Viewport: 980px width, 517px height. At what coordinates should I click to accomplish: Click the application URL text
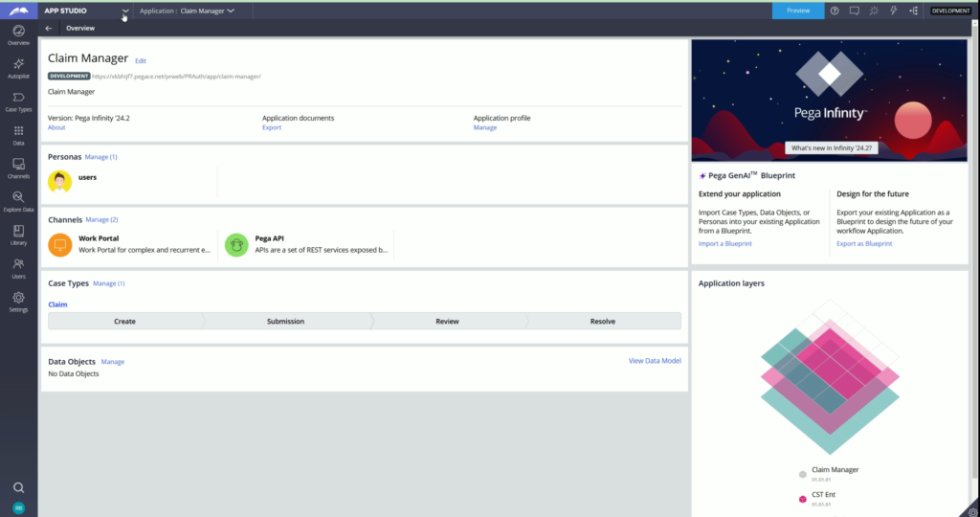pyautogui.click(x=176, y=77)
